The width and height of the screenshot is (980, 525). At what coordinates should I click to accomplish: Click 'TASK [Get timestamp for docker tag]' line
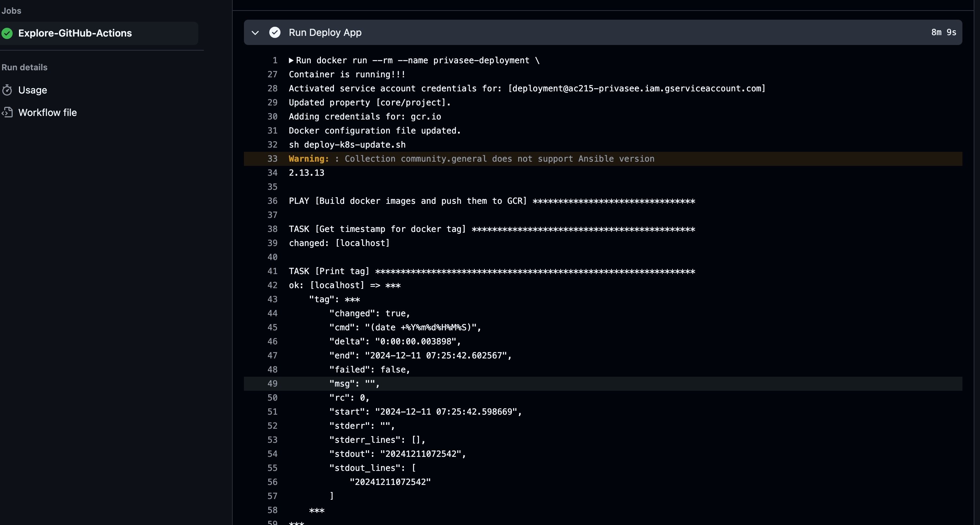[491, 229]
